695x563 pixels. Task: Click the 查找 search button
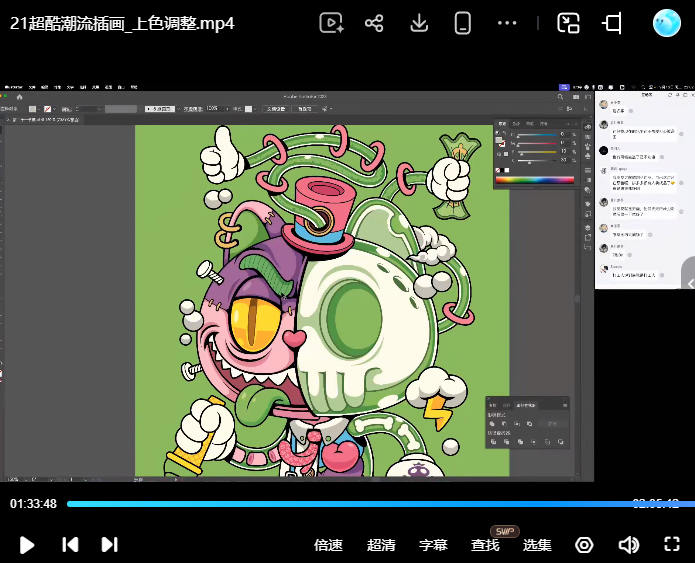[485, 545]
